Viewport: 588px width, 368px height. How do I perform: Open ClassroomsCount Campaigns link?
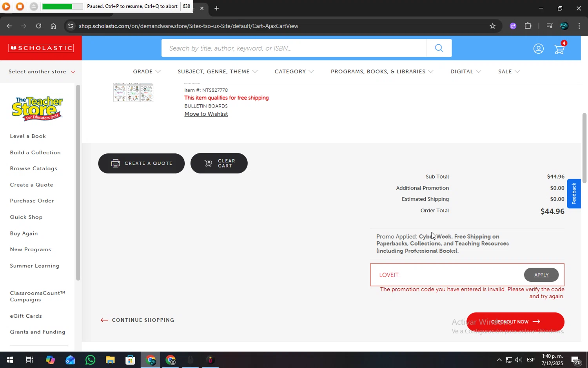click(37, 296)
